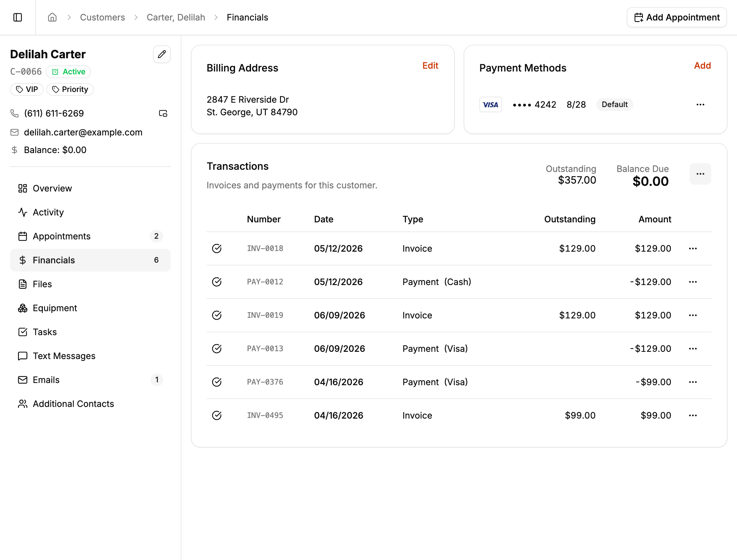Click status check icon for PAY-0376
737x560 pixels.
click(217, 382)
